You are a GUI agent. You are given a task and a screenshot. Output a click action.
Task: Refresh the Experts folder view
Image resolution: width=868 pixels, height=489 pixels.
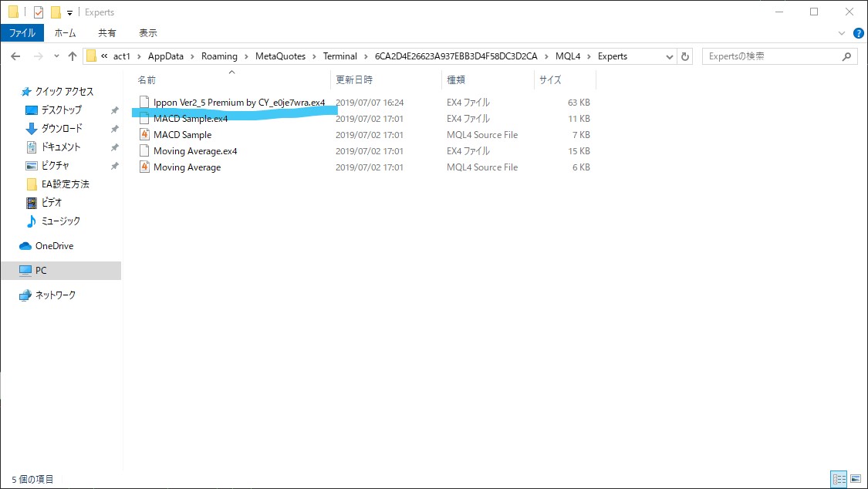pos(685,56)
